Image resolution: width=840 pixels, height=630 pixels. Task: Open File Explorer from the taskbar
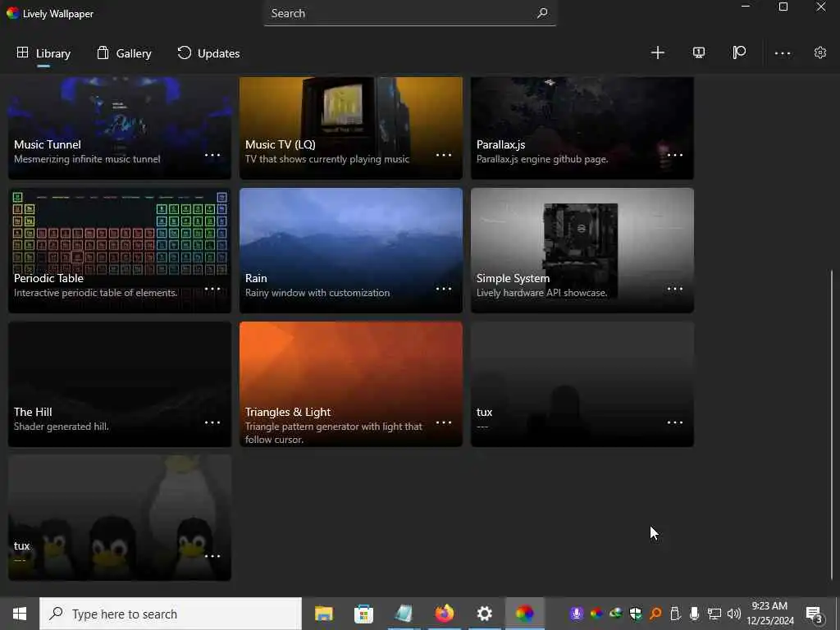[323, 614]
